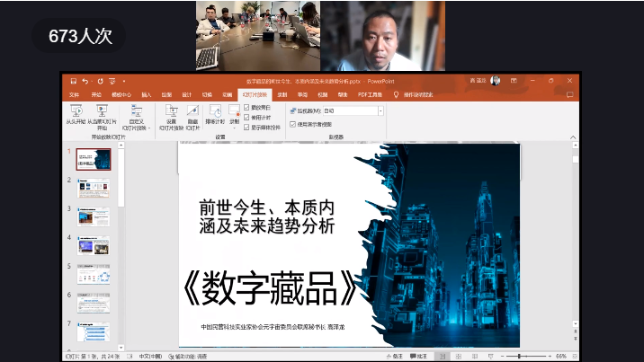644x362 pixels.
Task: Start slideshow From Current Slide
Action: coord(102,118)
